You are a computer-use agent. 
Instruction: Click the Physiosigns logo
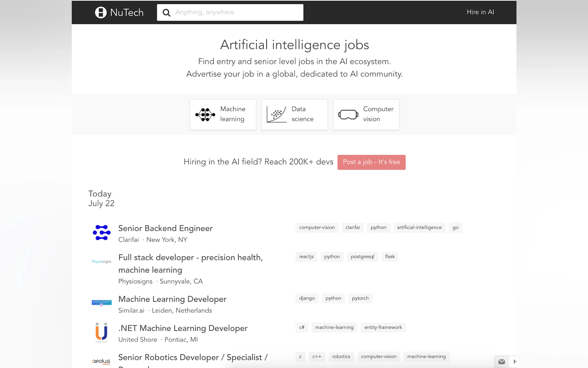(x=101, y=262)
